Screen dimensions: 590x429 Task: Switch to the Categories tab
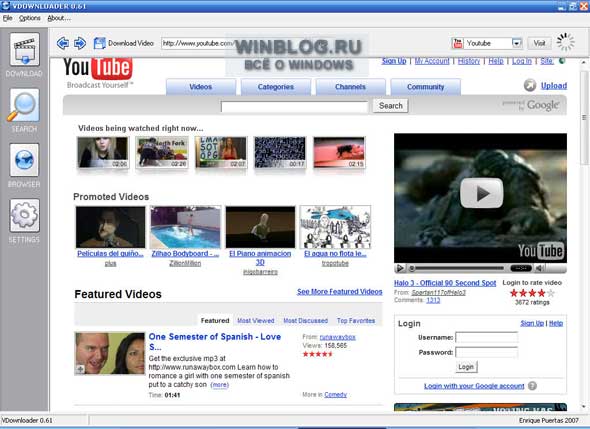point(276,87)
